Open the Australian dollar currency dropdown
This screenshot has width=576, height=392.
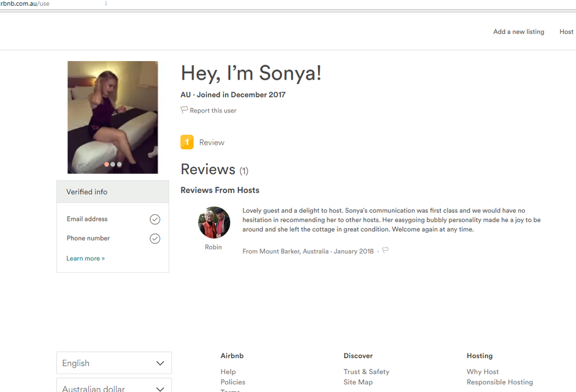[114, 387]
